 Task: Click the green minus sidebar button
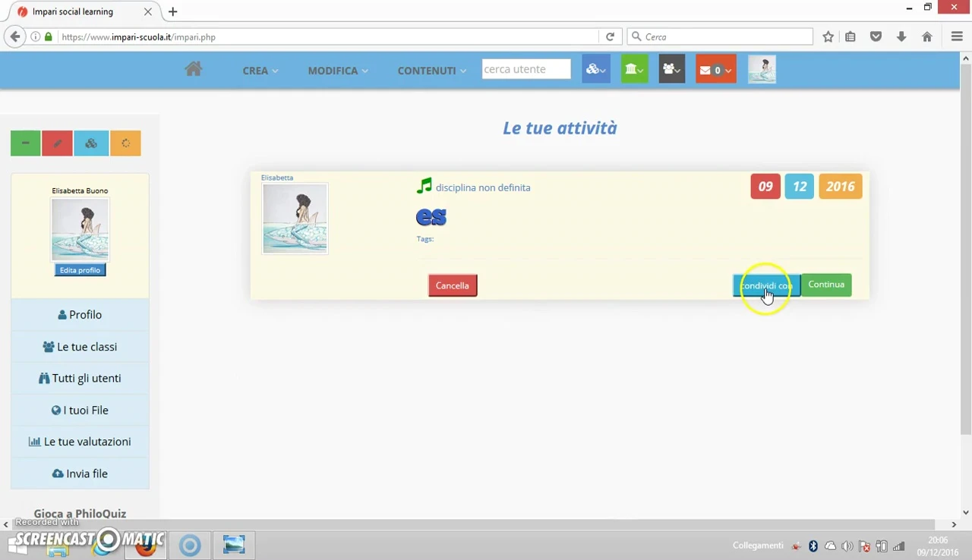pos(25,143)
